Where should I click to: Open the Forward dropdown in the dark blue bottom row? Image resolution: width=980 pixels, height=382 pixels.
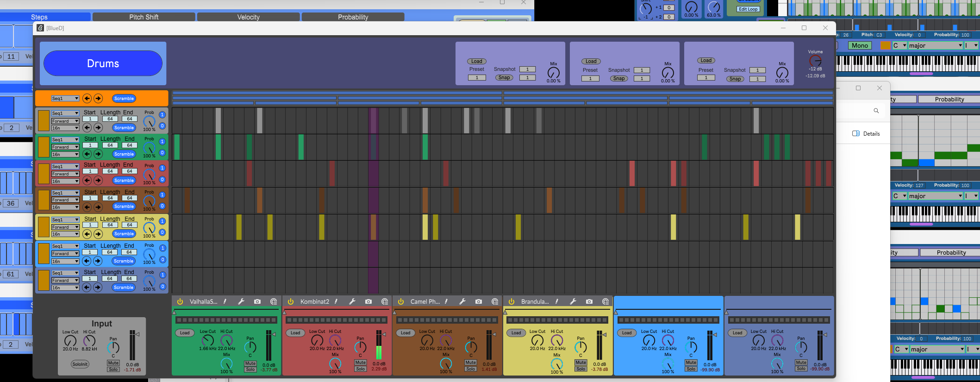click(65, 281)
